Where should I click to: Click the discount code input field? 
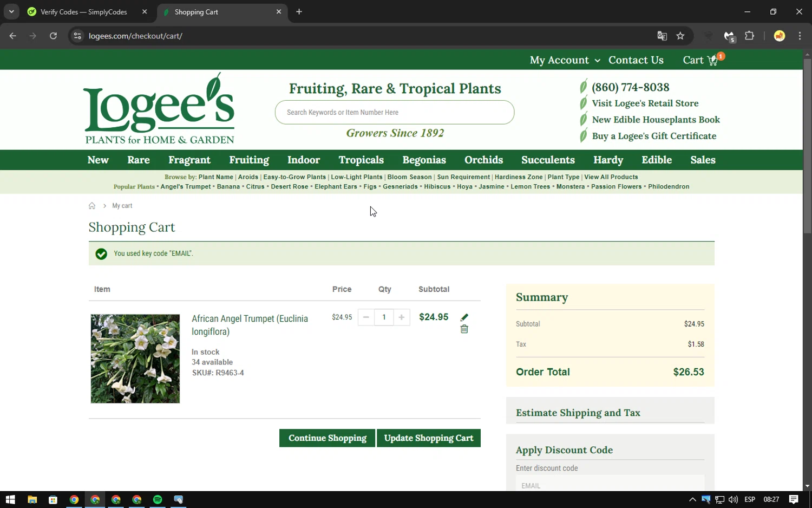point(610,484)
